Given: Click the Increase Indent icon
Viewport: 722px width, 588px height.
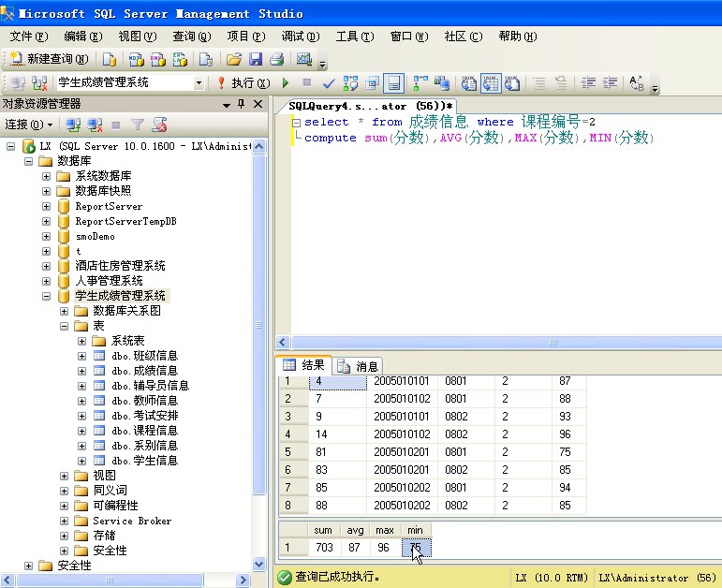Looking at the screenshot, I should click(x=611, y=83).
